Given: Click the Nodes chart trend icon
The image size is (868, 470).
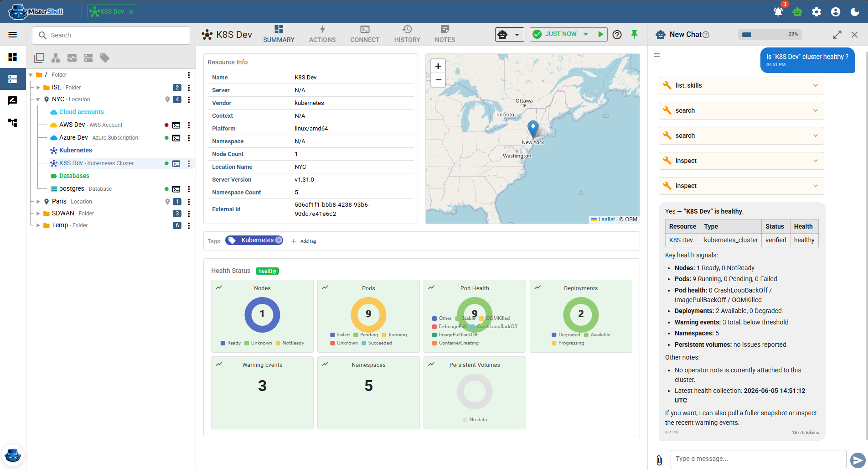Looking at the screenshot, I should tap(219, 287).
